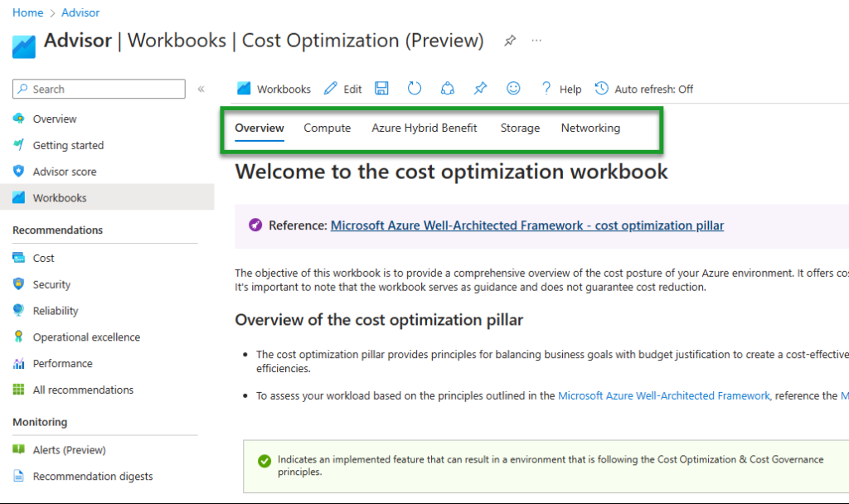849x504 pixels.
Task: Pin the workbook using the pin icon
Action: point(480,89)
